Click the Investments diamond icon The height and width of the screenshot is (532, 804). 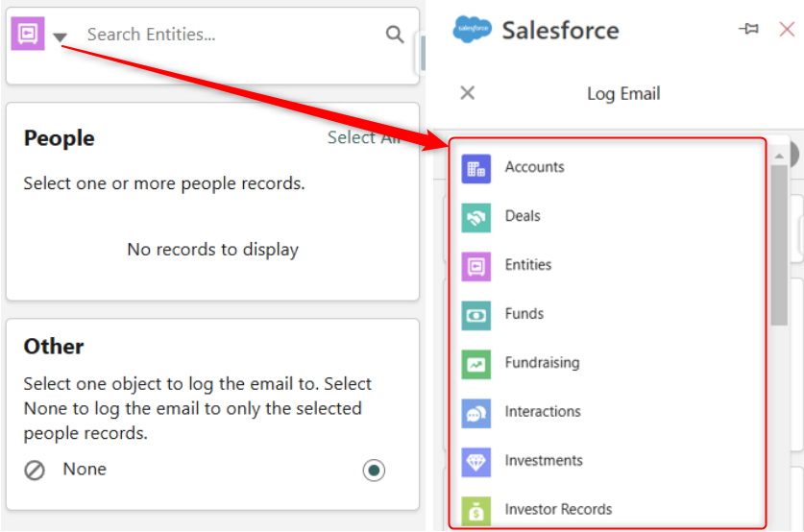coord(475,462)
